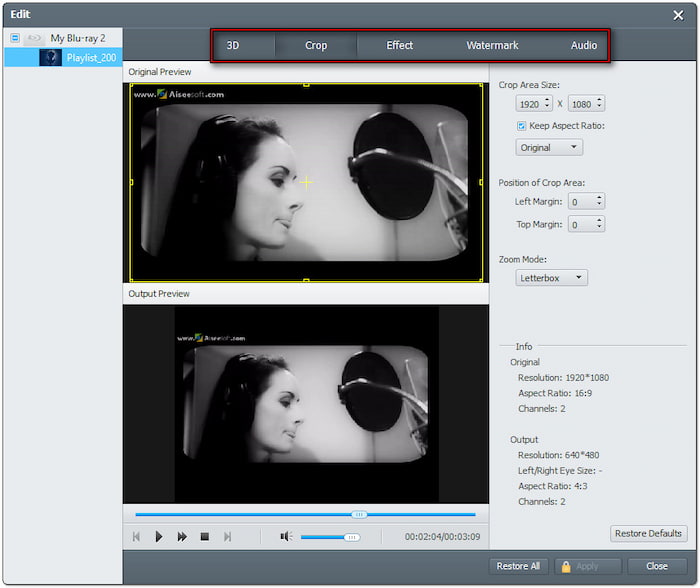Open the Original aspect ratio dropdown
Viewport: 700px width, 588px height.
549,148
